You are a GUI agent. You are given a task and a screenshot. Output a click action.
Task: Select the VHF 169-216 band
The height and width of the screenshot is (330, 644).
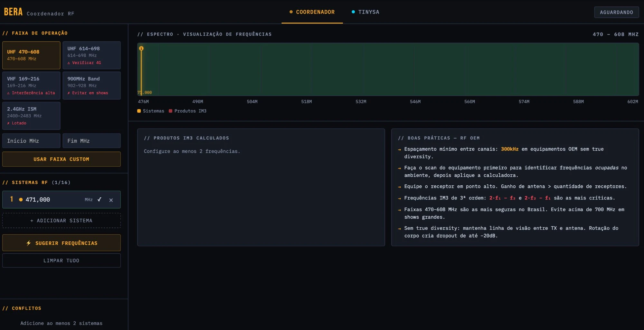coord(31,85)
